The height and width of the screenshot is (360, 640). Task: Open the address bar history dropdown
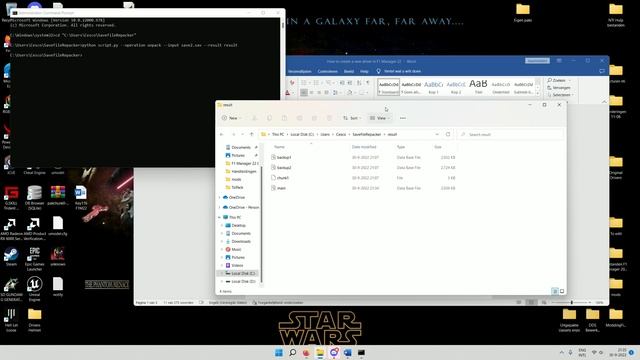(437, 134)
